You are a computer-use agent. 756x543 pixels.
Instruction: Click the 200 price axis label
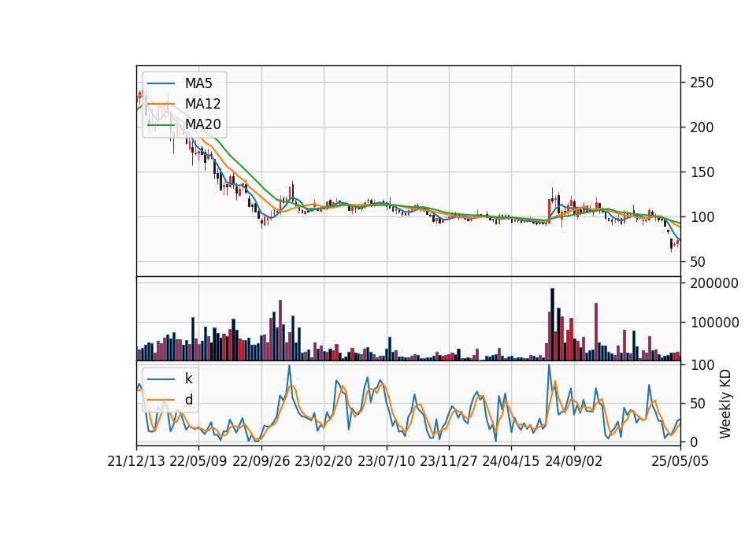[x=702, y=127]
